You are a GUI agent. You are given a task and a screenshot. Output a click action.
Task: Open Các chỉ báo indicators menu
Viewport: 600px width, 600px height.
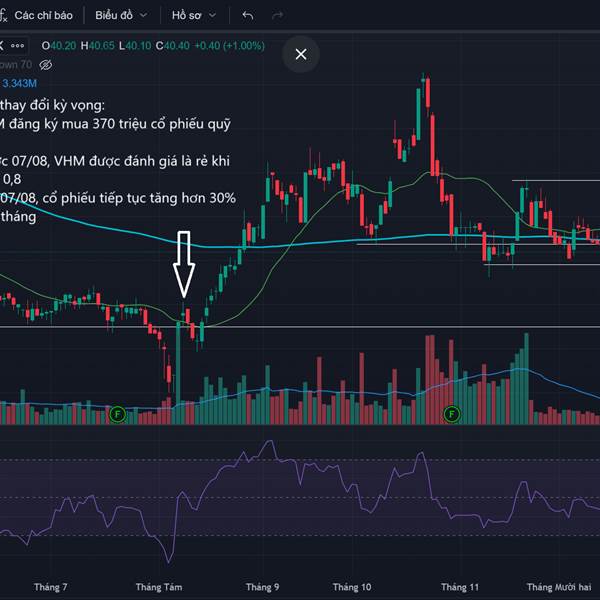pos(43,15)
